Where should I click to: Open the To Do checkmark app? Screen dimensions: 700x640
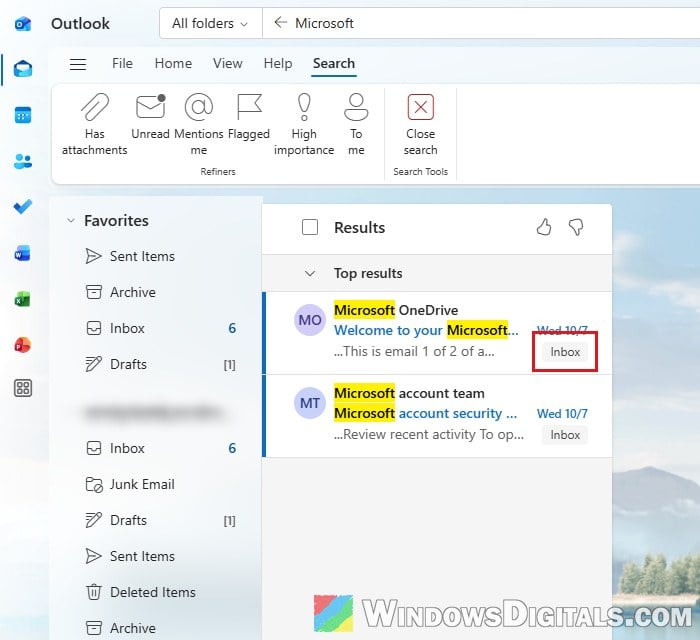[x=23, y=207]
